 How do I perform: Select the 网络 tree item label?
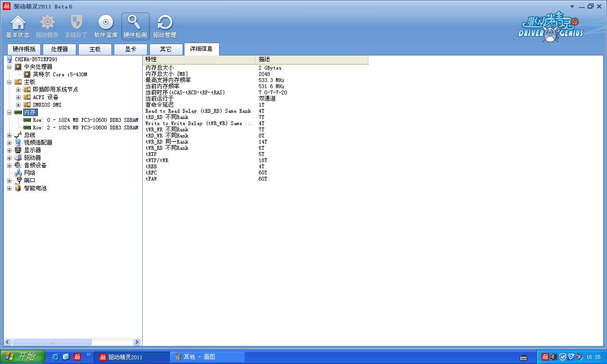point(29,173)
